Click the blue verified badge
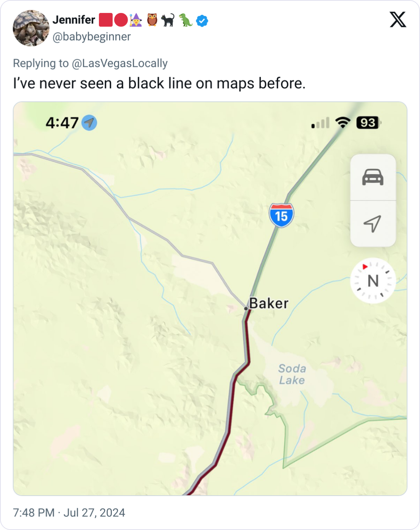 202,20
